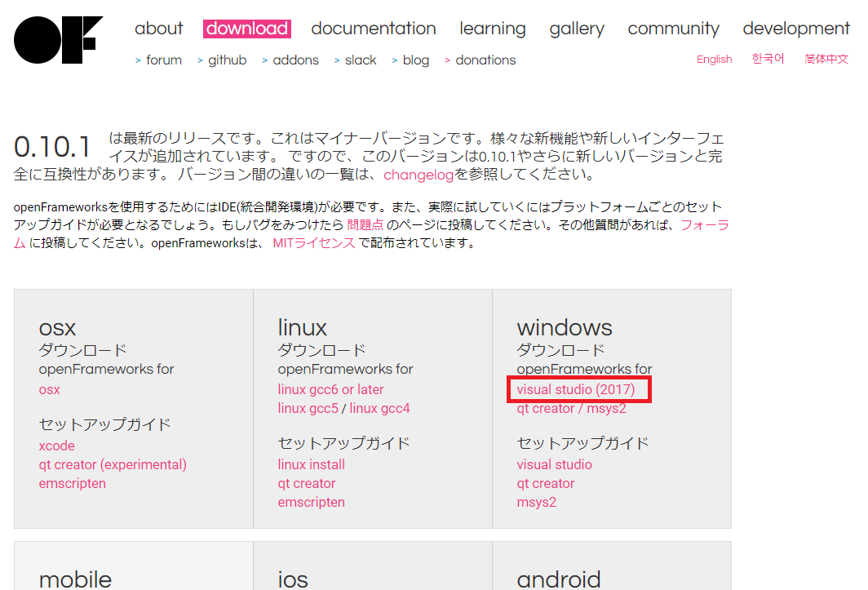Open the blog
868x590 pixels.
pos(416,60)
